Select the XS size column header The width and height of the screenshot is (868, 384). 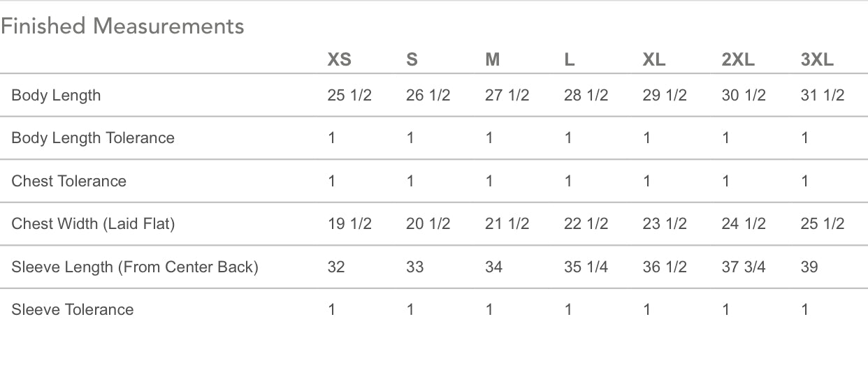339,60
